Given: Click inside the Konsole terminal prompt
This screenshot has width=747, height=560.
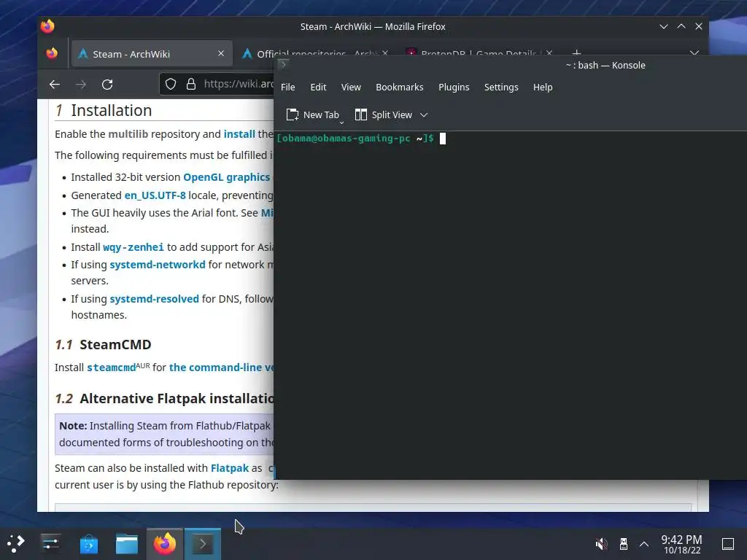Looking at the screenshot, I should pyautogui.click(x=443, y=139).
